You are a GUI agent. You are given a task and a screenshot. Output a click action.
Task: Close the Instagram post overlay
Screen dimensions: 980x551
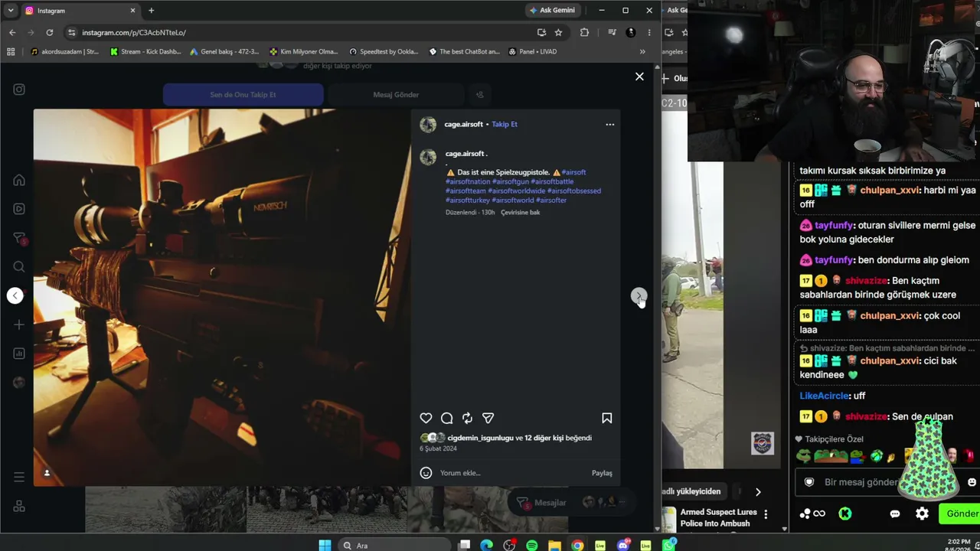pyautogui.click(x=639, y=77)
